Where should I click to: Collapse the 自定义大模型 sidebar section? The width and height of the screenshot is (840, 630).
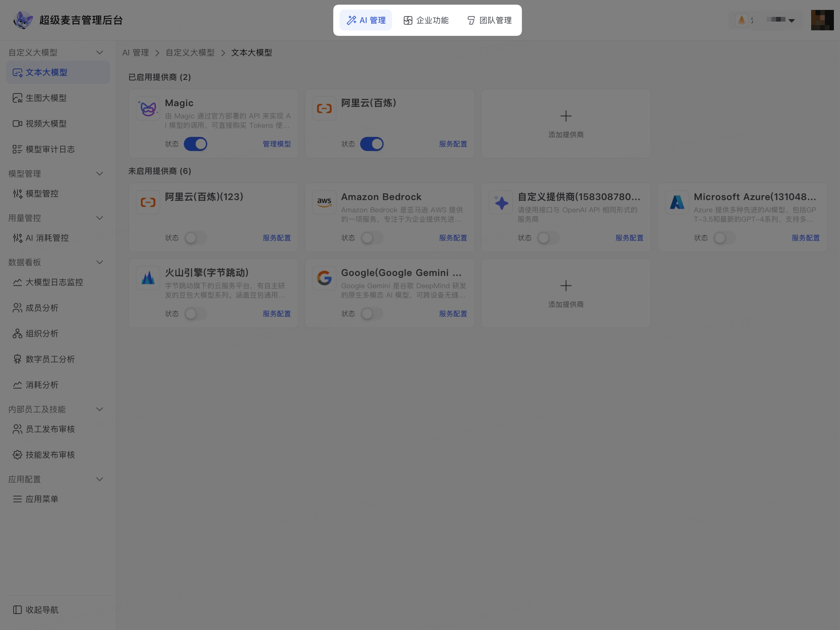(x=99, y=52)
